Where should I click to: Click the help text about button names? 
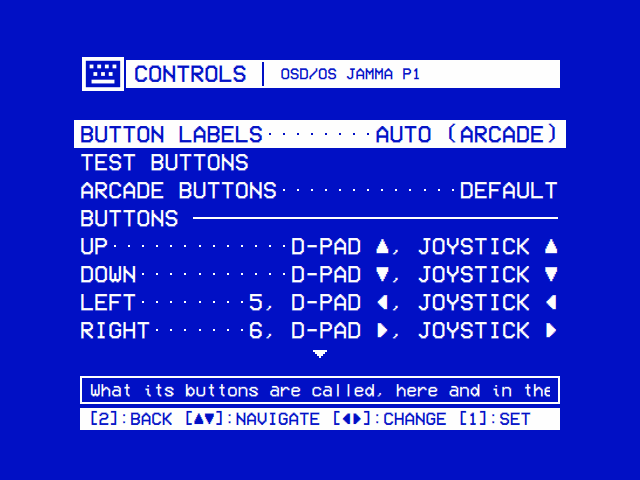tap(320, 391)
